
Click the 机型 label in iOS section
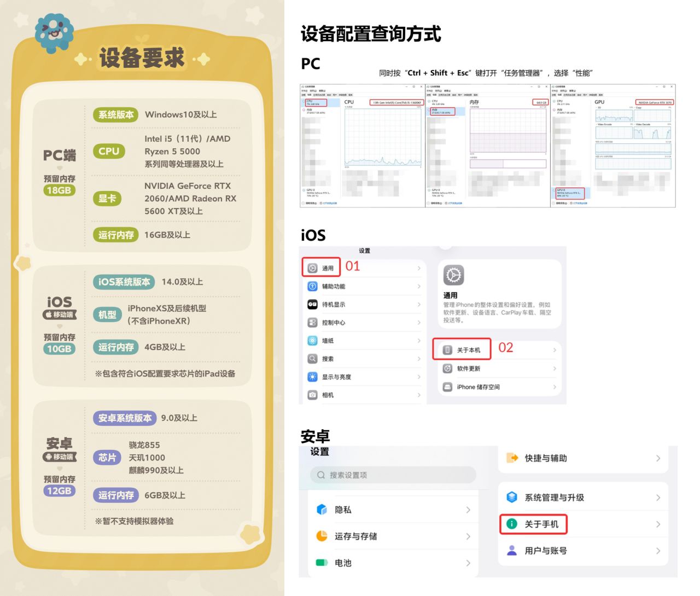[x=107, y=315]
